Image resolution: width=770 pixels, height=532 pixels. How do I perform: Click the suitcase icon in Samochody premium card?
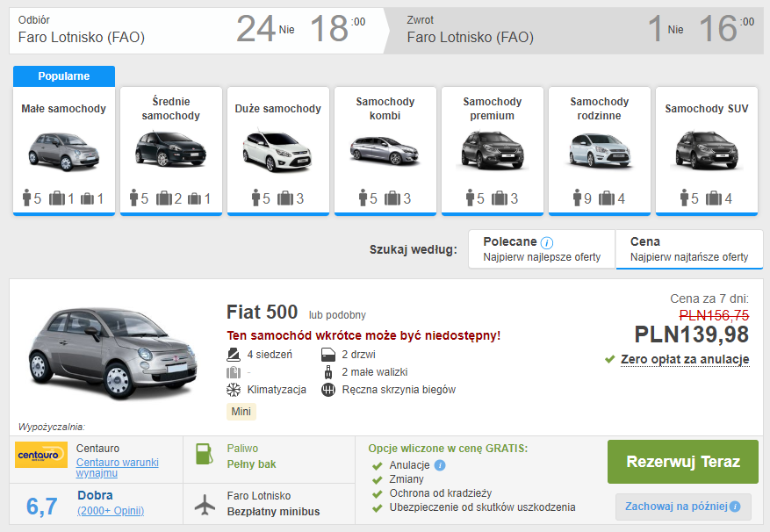[500, 198]
